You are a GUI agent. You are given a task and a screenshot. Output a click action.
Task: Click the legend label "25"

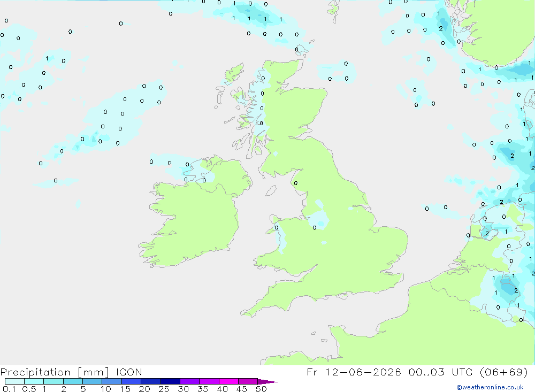point(164,389)
